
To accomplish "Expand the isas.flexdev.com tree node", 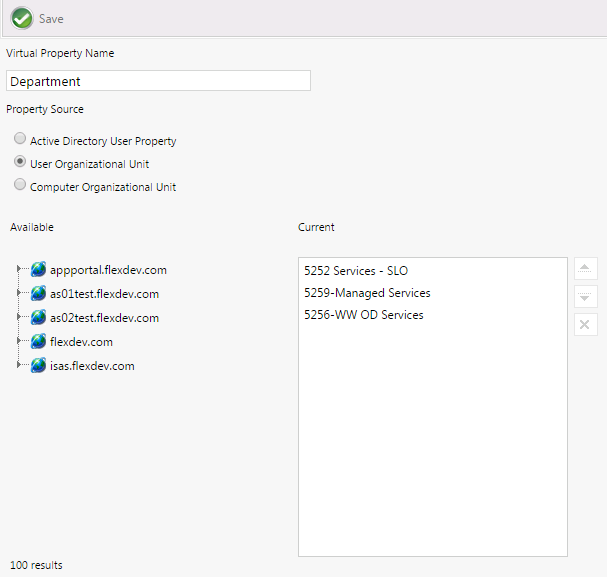I will [19, 365].
